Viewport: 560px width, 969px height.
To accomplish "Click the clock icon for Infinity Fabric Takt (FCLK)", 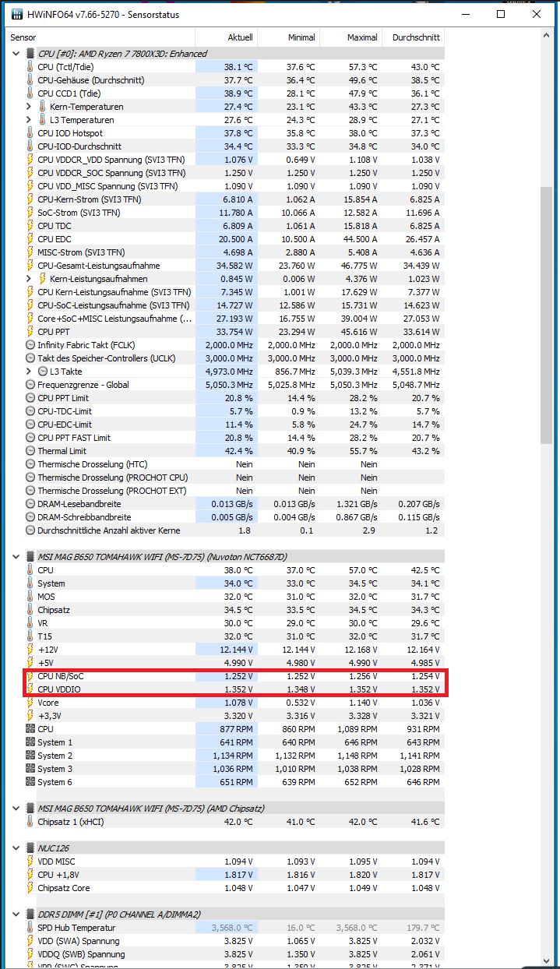I will coord(30,345).
